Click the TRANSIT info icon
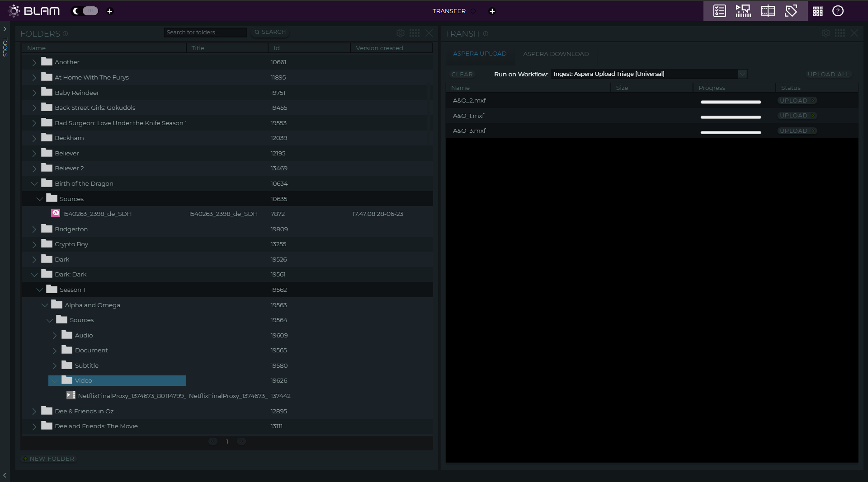The height and width of the screenshot is (482, 868). click(x=486, y=33)
